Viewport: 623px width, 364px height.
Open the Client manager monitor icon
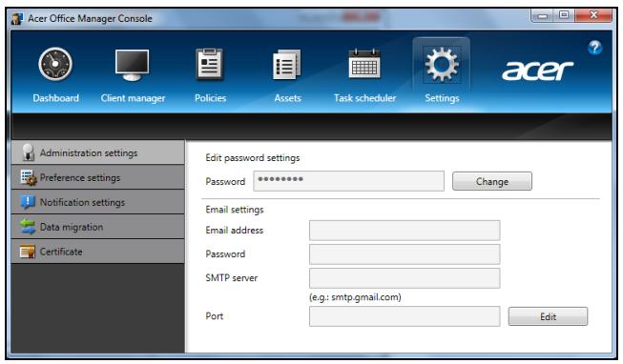[x=132, y=65]
